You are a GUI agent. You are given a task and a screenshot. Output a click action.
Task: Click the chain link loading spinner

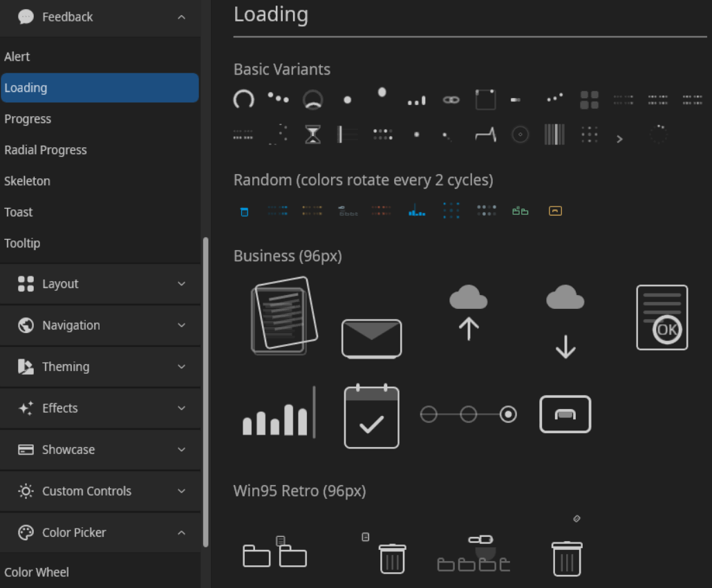click(x=451, y=99)
